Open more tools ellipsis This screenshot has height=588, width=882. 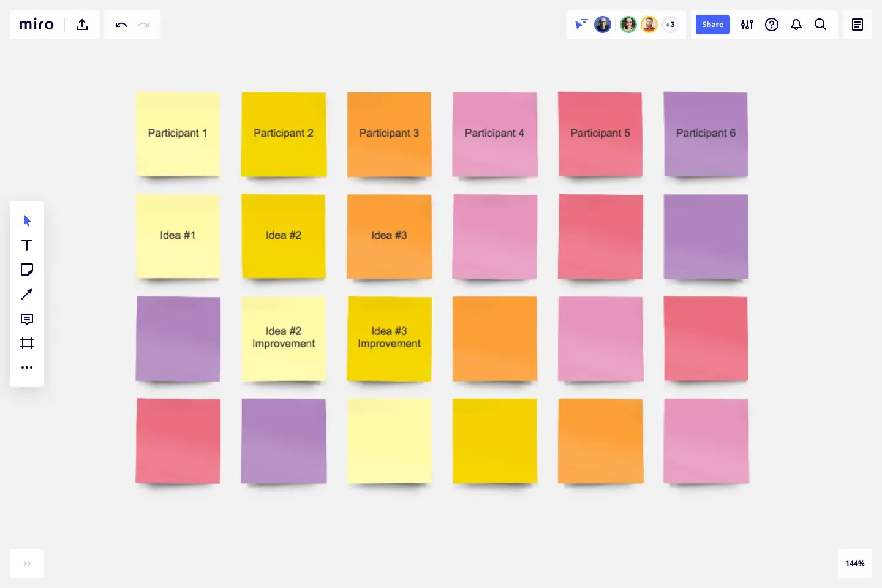click(x=27, y=367)
